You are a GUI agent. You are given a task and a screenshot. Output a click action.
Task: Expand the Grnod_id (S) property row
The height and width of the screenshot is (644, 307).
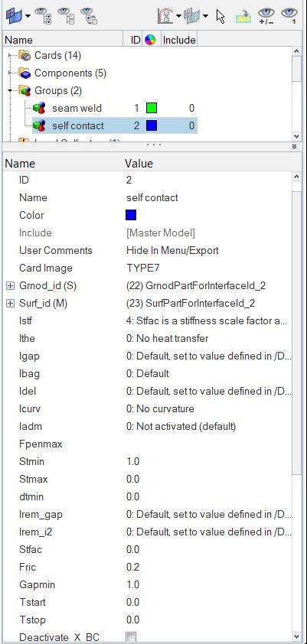tap(11, 286)
